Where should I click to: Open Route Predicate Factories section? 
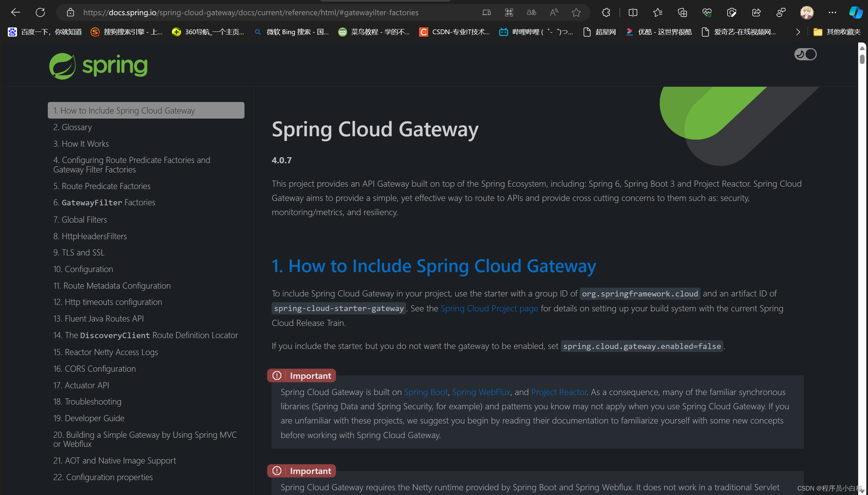102,186
